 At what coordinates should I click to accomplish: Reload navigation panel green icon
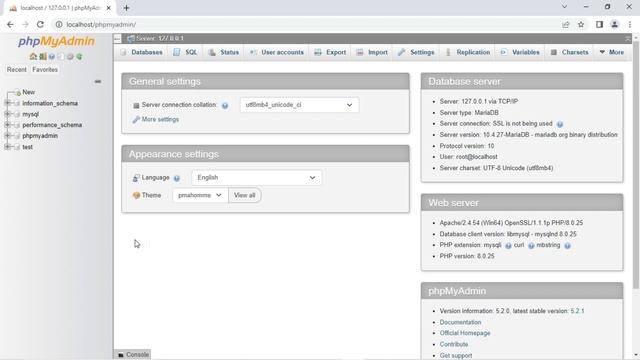pos(79,57)
